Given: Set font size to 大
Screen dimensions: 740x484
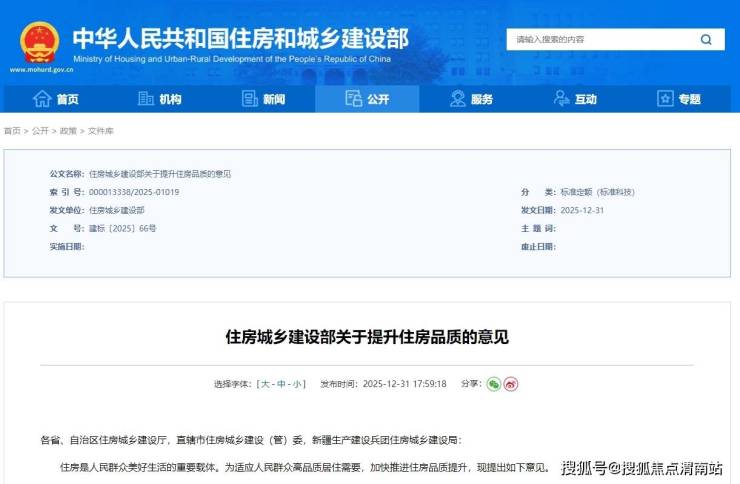Looking at the screenshot, I should (265, 384).
